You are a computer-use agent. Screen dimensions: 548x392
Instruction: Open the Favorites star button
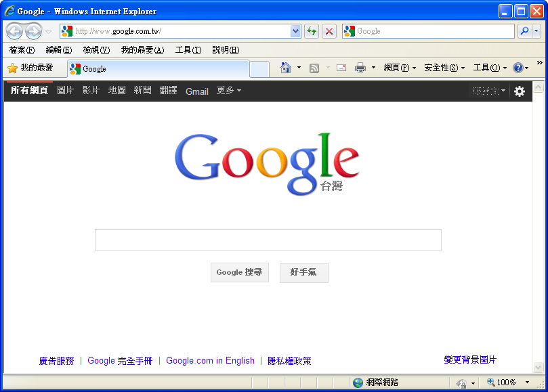[30, 68]
